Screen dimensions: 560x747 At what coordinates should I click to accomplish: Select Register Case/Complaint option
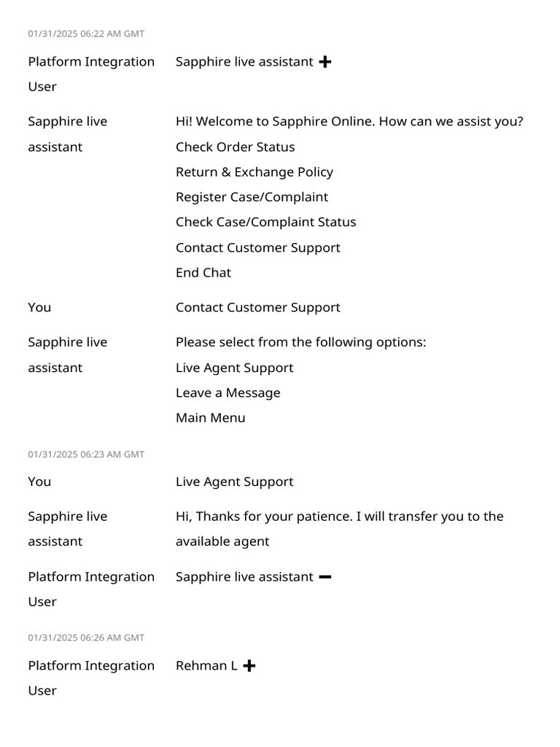pos(252,197)
